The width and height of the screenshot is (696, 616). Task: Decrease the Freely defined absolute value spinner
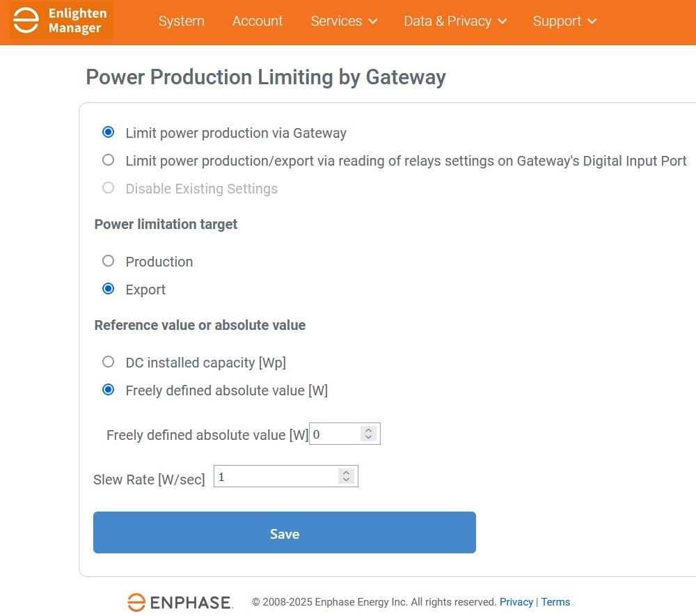[368, 437]
